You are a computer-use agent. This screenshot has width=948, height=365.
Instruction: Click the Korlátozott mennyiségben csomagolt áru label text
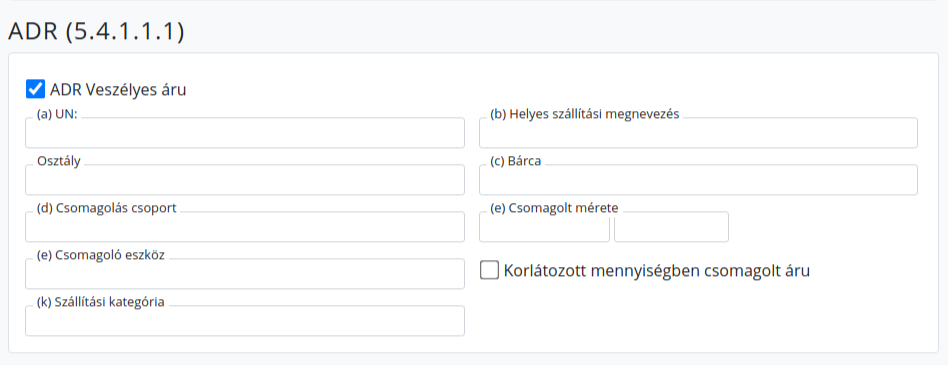click(657, 270)
